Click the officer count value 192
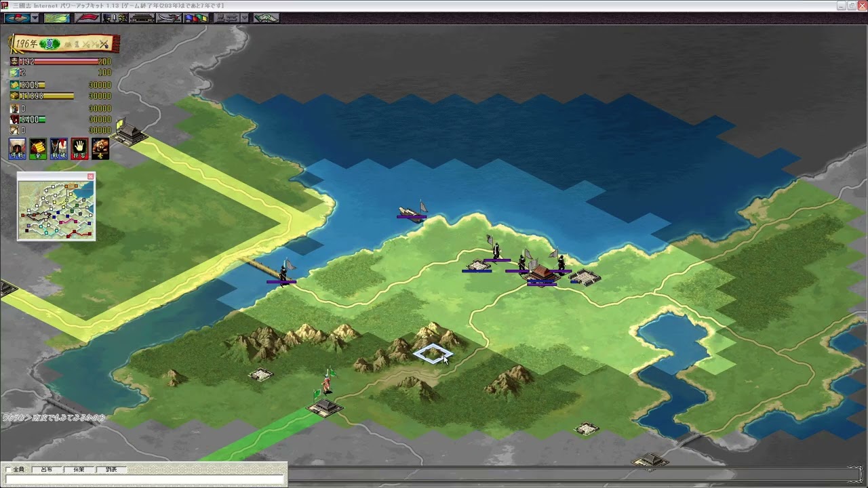Screen dimensions: 868x488 (x=26, y=62)
